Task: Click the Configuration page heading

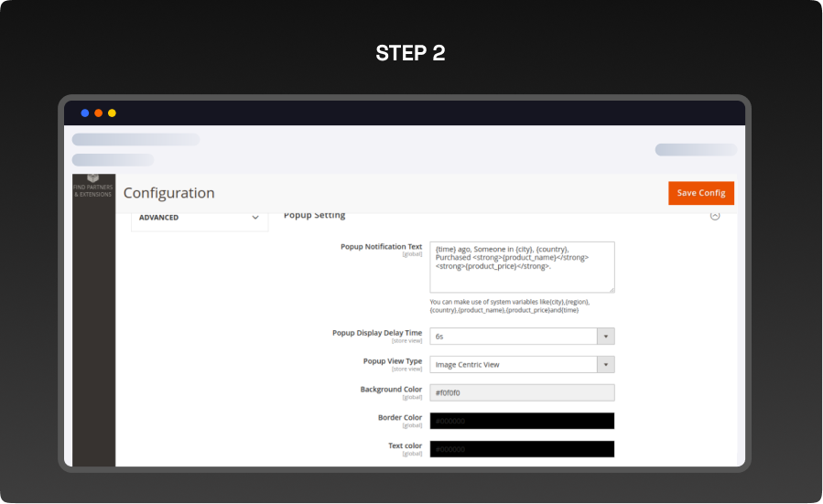Action: (x=169, y=193)
